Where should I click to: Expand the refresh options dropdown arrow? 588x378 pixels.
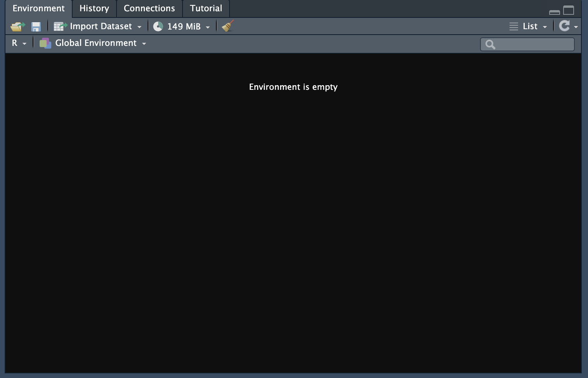[575, 27]
